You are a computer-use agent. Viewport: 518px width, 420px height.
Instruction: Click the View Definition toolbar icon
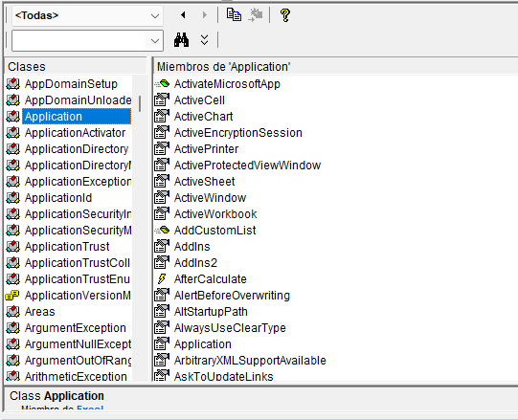pos(256,15)
